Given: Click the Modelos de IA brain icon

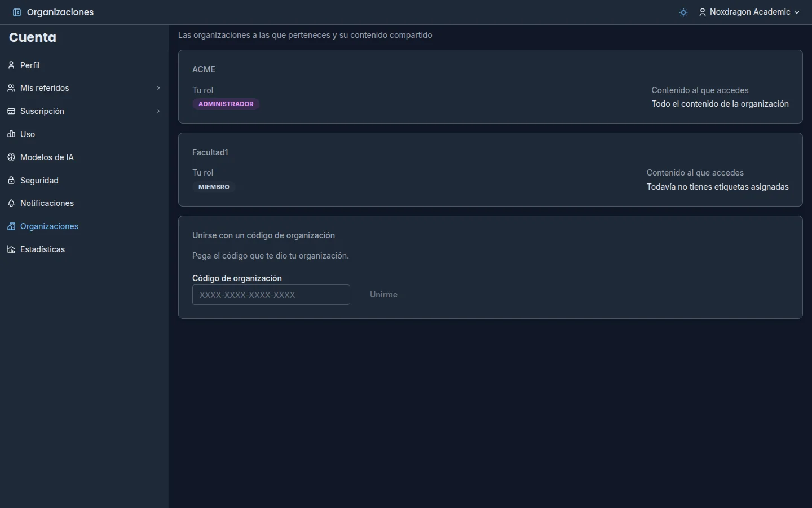Looking at the screenshot, I should pos(11,157).
